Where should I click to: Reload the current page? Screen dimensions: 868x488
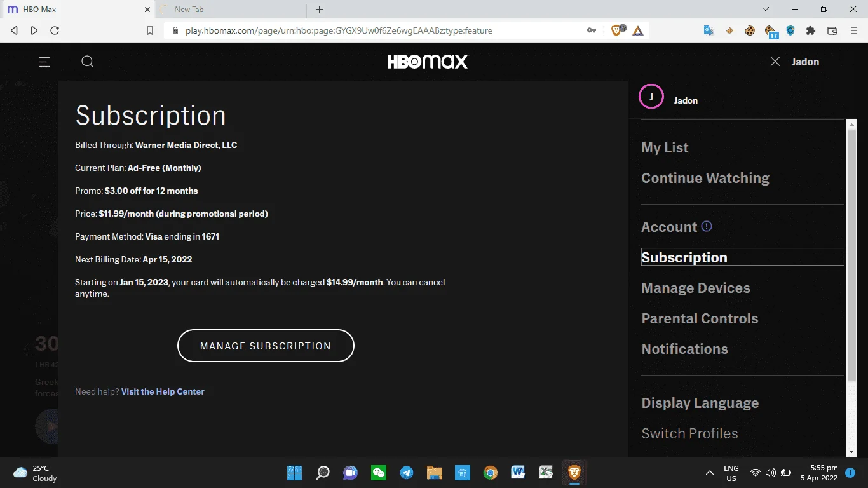[x=55, y=30]
